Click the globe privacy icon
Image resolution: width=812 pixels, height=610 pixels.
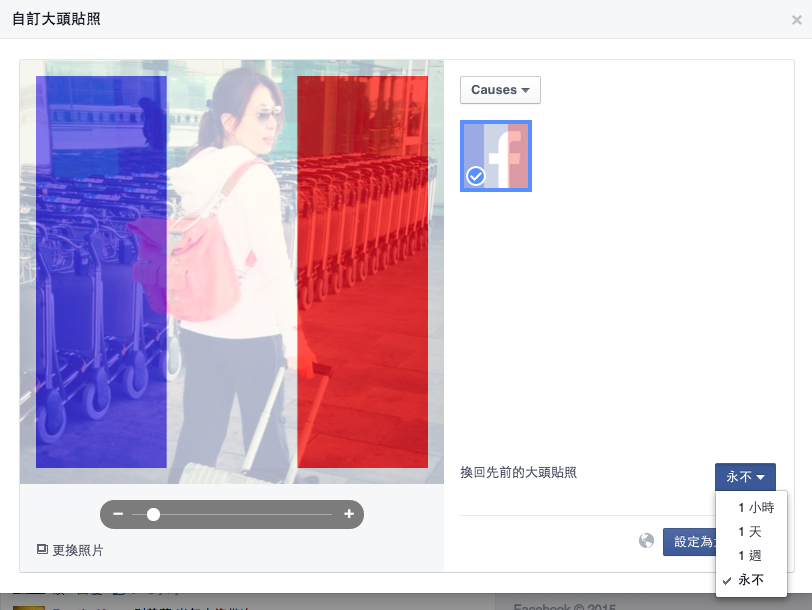pyautogui.click(x=647, y=541)
